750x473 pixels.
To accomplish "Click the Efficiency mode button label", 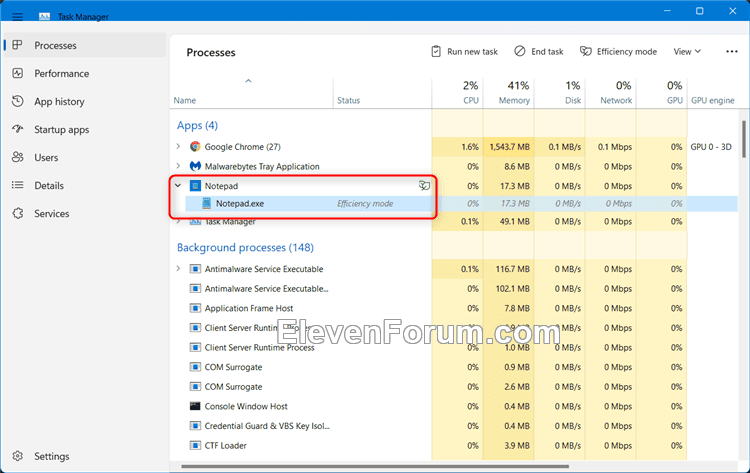I will 627,51.
